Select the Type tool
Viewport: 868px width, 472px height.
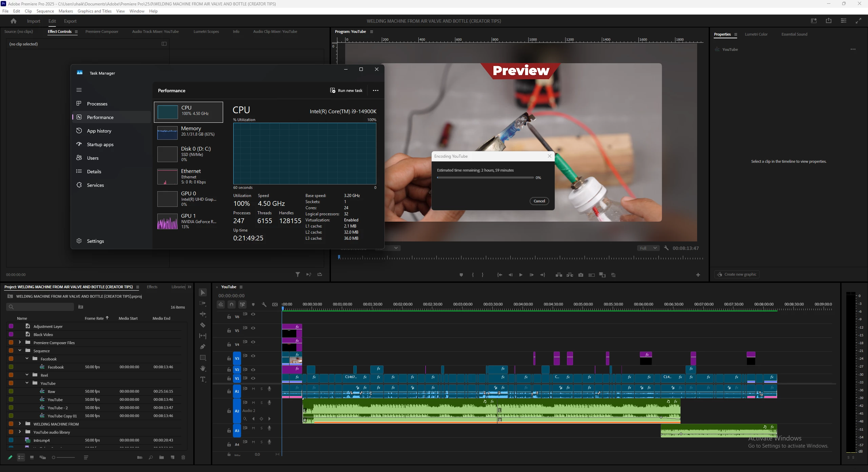(x=203, y=379)
